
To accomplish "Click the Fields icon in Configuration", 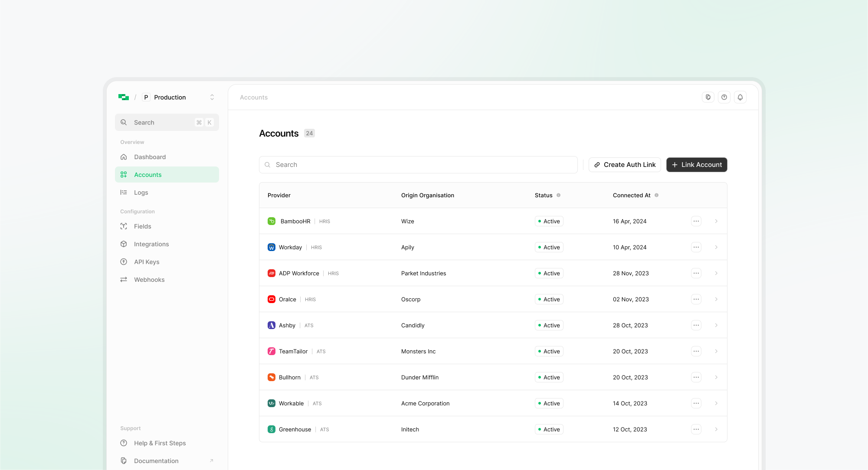I will (124, 226).
